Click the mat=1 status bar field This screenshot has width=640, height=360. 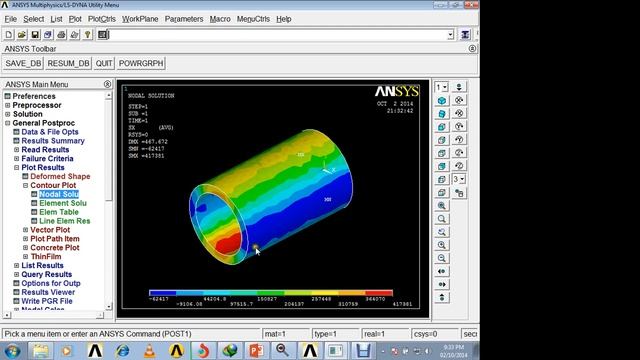285,334
